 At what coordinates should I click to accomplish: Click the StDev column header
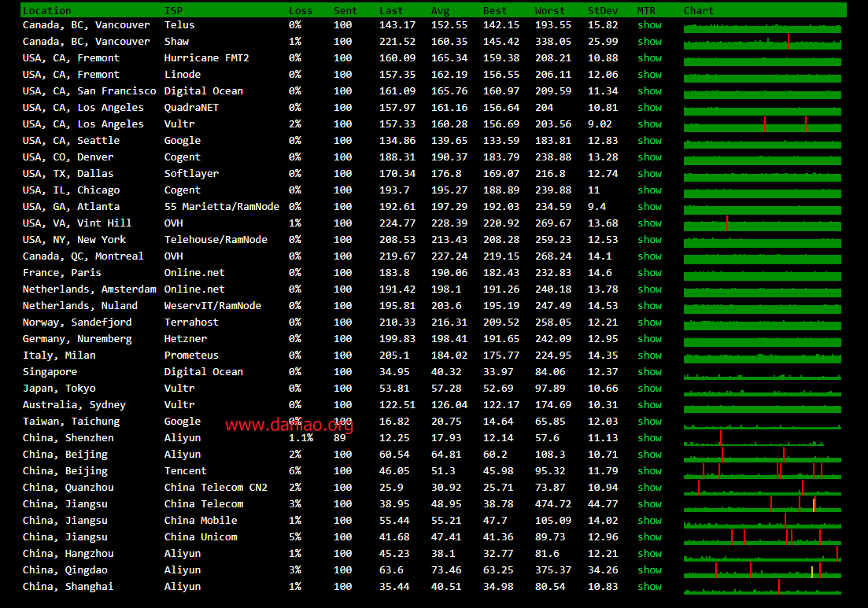coord(603,10)
